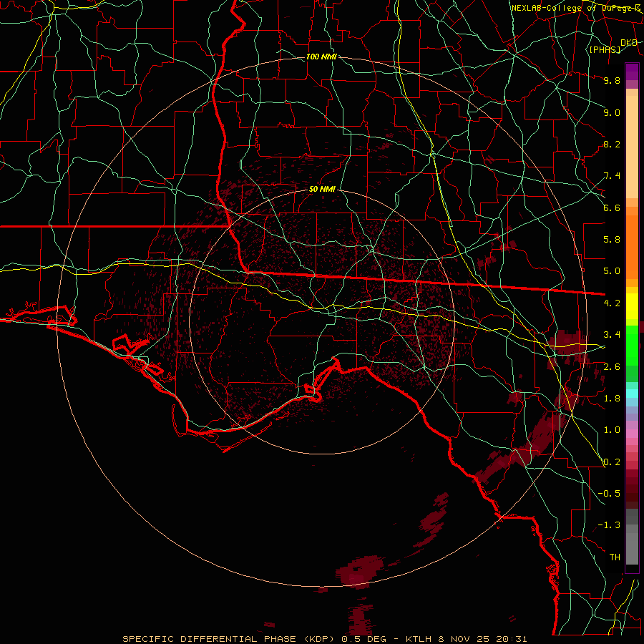
Task: Click the [PHAS] units label
Action: 605,49
